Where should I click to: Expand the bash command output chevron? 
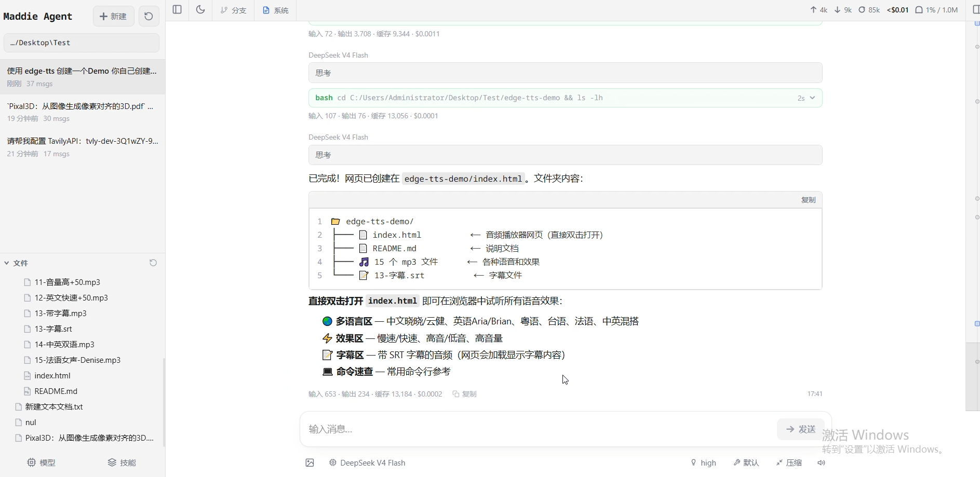tap(812, 98)
